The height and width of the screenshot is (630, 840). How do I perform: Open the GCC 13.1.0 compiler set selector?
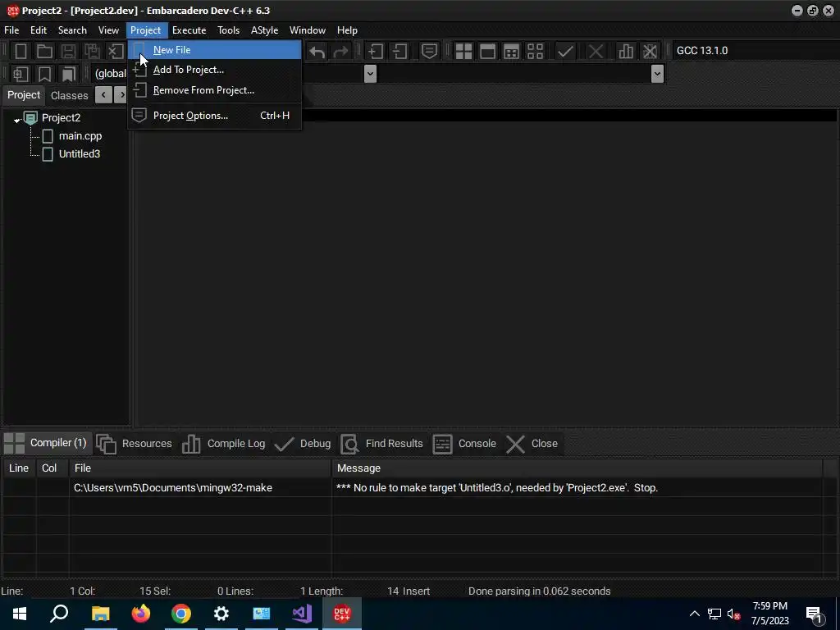[755, 50]
